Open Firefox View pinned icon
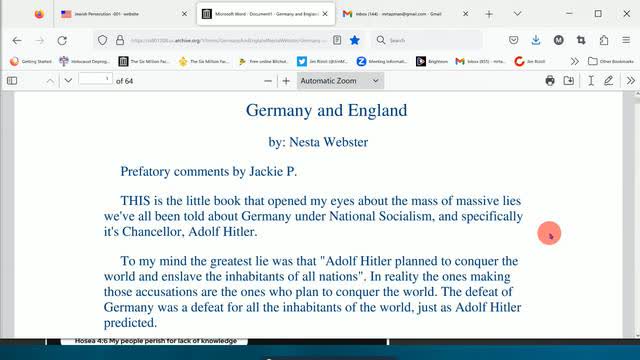This screenshot has width=640, height=360. 39,14
